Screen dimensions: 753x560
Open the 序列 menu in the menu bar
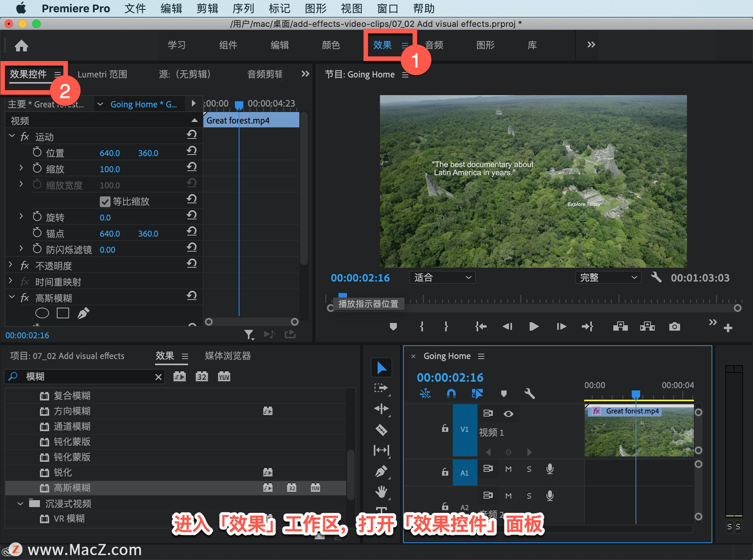pos(243,8)
